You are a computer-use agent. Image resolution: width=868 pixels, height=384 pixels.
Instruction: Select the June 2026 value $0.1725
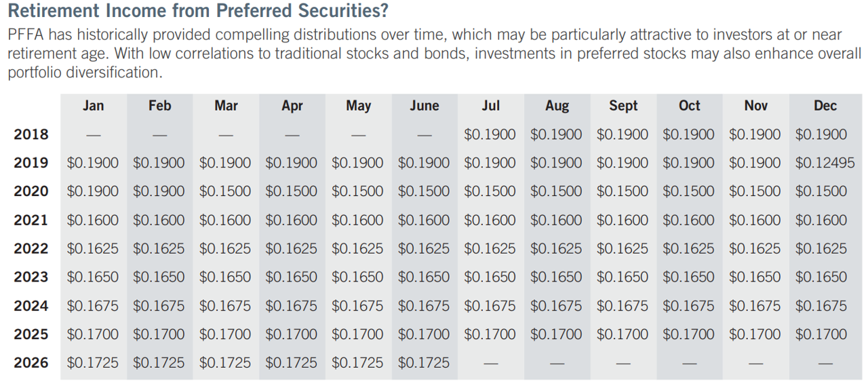(424, 363)
